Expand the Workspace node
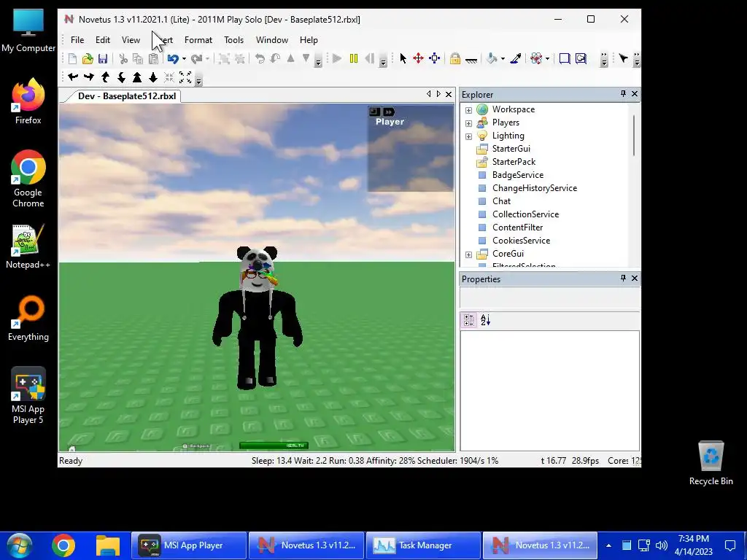This screenshot has width=747, height=560. point(469,110)
